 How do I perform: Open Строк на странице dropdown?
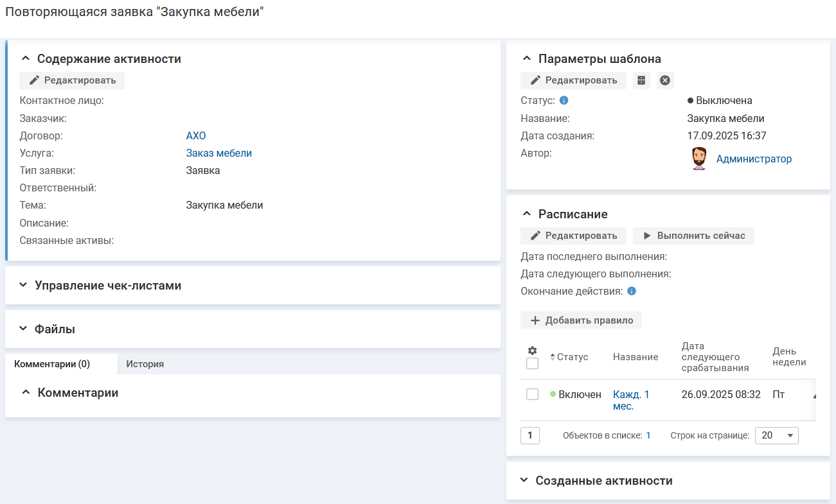(x=776, y=435)
